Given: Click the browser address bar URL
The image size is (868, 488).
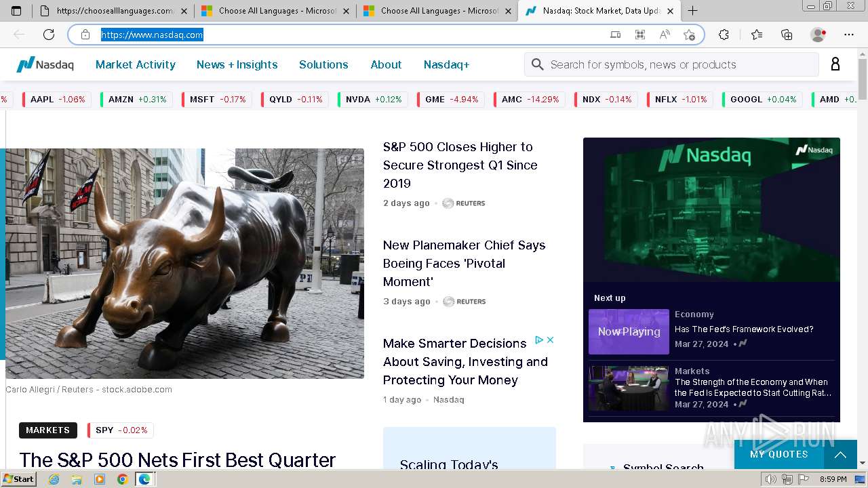Looking at the screenshot, I should (152, 35).
